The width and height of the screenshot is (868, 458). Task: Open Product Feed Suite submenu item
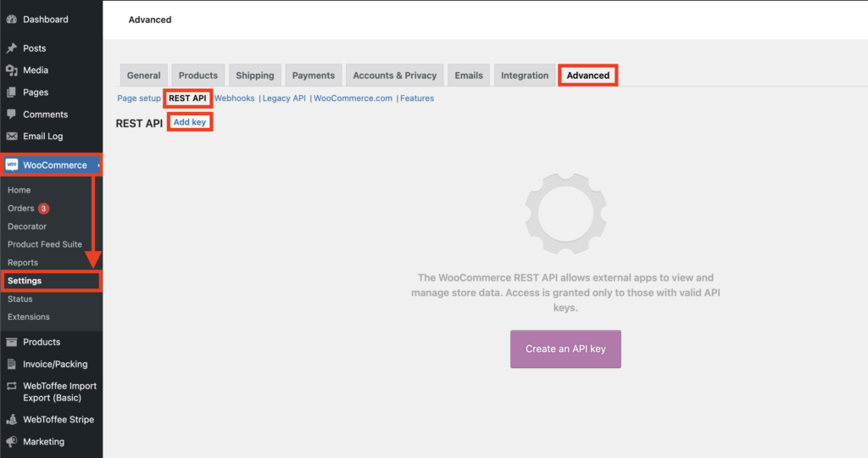[x=45, y=244]
